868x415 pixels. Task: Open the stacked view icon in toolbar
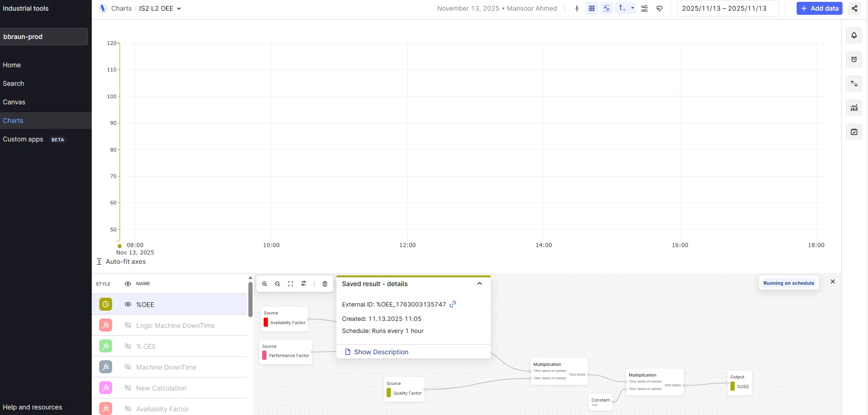[x=645, y=8]
